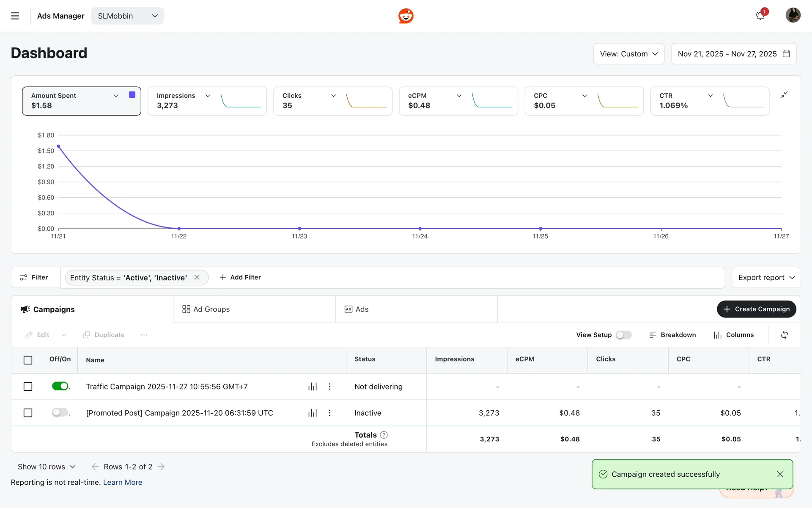Click the Create Campaign button
The width and height of the screenshot is (812, 508).
(756, 309)
